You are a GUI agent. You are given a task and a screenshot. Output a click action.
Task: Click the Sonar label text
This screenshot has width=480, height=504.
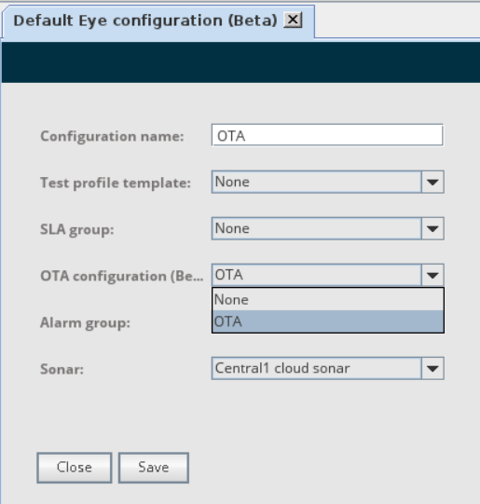tap(62, 369)
